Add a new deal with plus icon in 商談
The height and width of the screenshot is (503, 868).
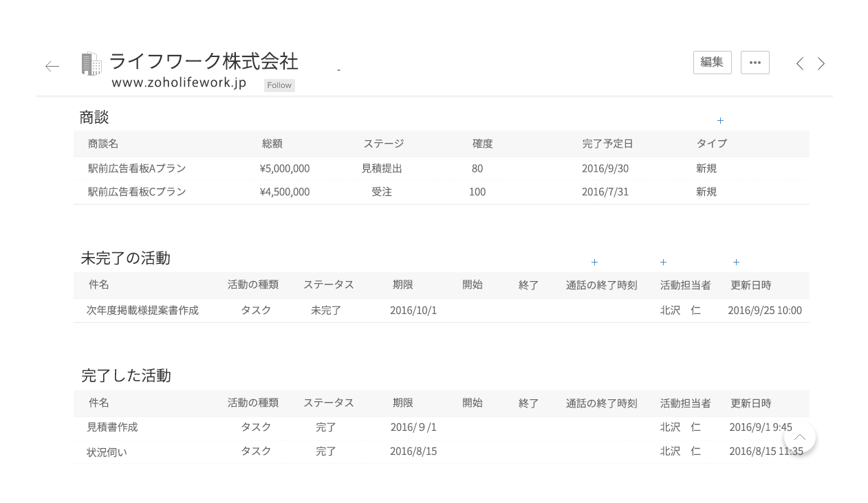pyautogui.click(x=720, y=120)
